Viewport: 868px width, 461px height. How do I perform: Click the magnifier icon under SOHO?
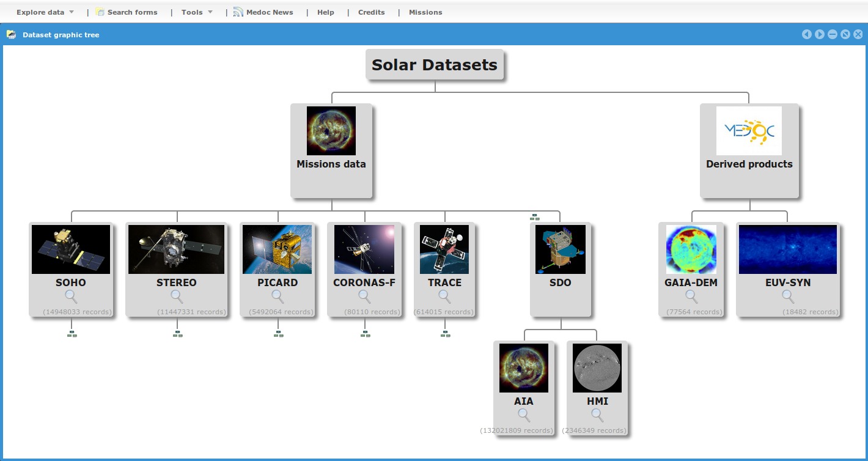(72, 297)
